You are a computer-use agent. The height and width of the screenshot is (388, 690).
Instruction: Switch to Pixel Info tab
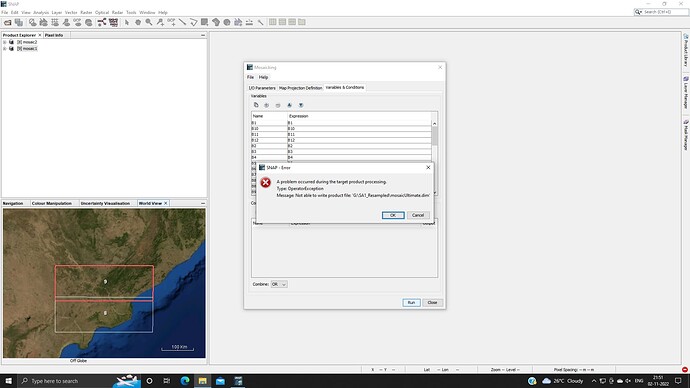coord(54,35)
